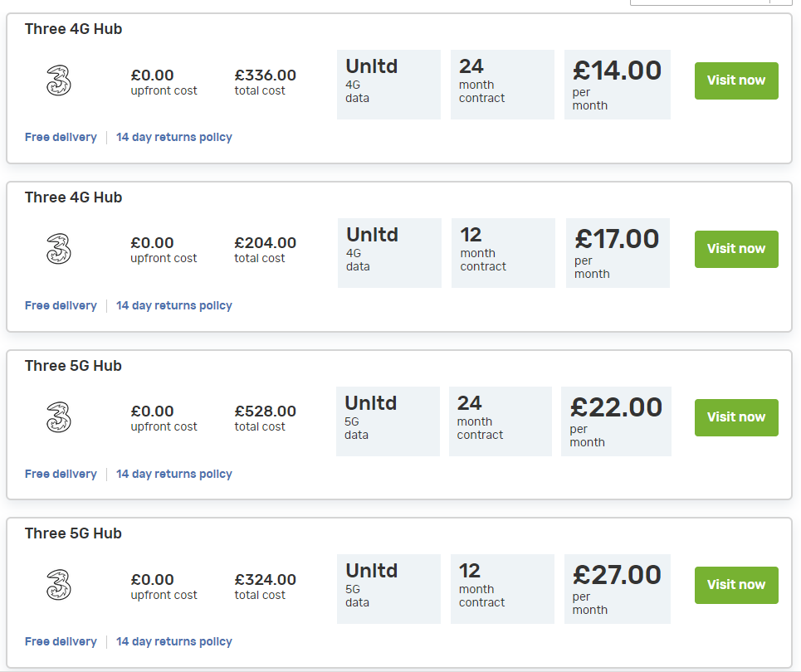Select the Three 5G Hub title, 24 month contract

pos(74,366)
